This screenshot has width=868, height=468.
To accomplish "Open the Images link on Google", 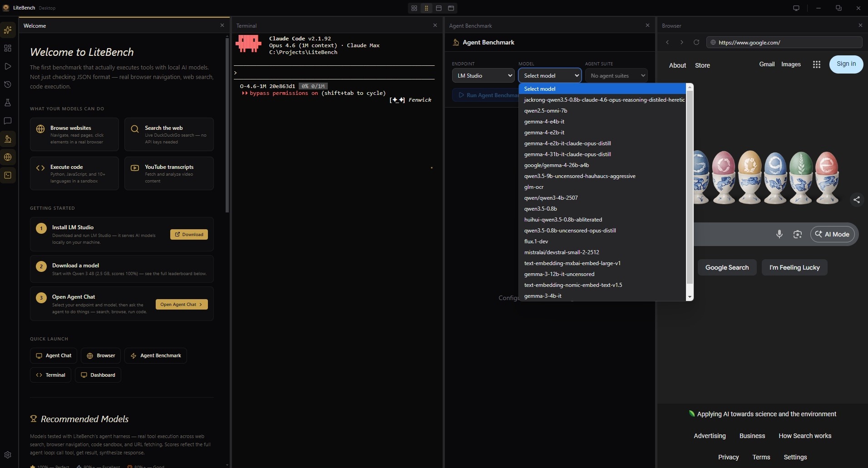I will (x=791, y=64).
